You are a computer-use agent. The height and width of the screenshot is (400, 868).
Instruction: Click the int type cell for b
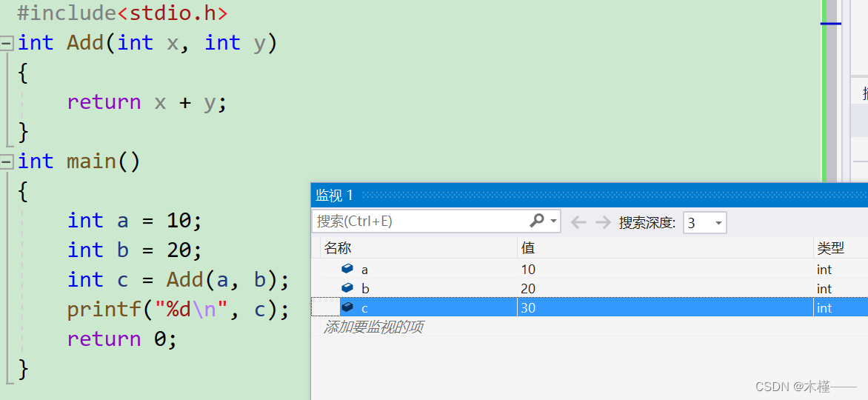(x=841, y=288)
